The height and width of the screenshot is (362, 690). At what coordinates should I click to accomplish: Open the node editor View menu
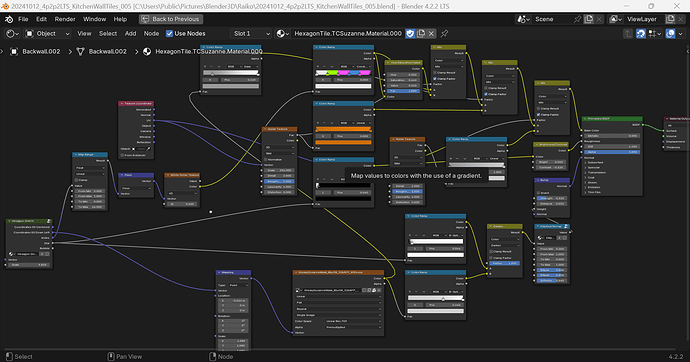pos(84,33)
